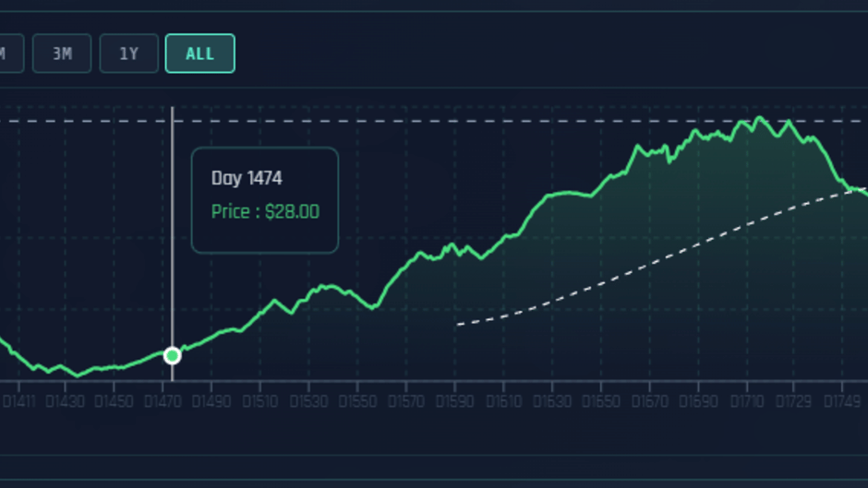Click the highlighted data point on the price line
Viewport: 868px width, 488px height.
[x=172, y=355]
